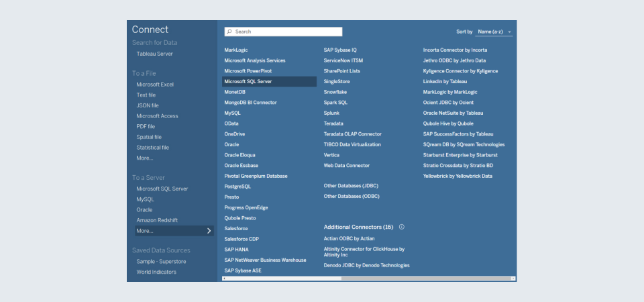Select LinkedIn by Tableau connector
Viewport: 644px width, 302px height.
click(445, 82)
